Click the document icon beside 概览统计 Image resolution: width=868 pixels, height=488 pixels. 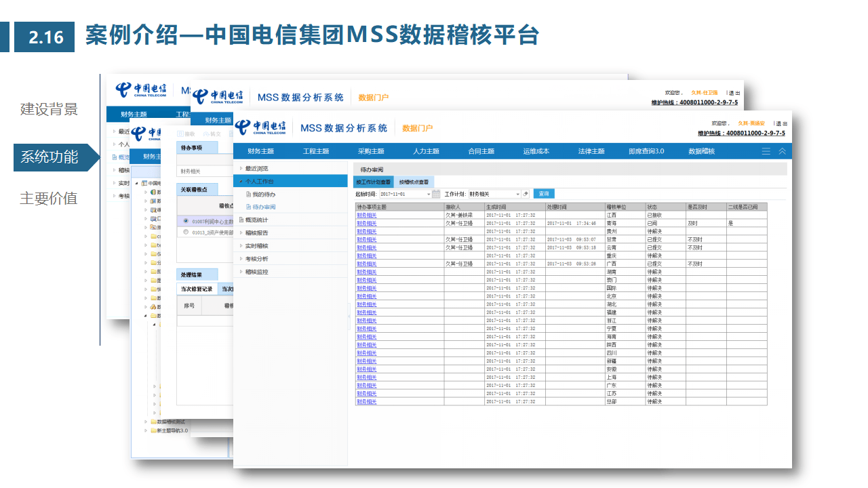[241, 220]
